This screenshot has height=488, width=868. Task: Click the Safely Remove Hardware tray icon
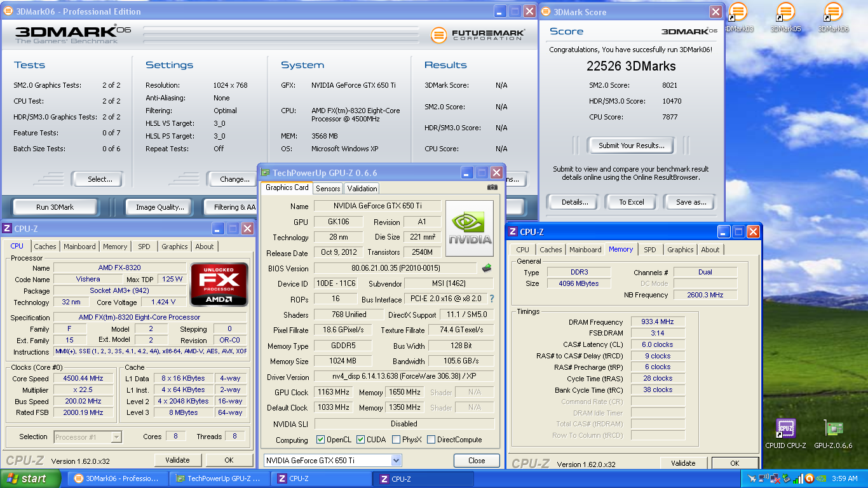pyautogui.click(x=787, y=478)
